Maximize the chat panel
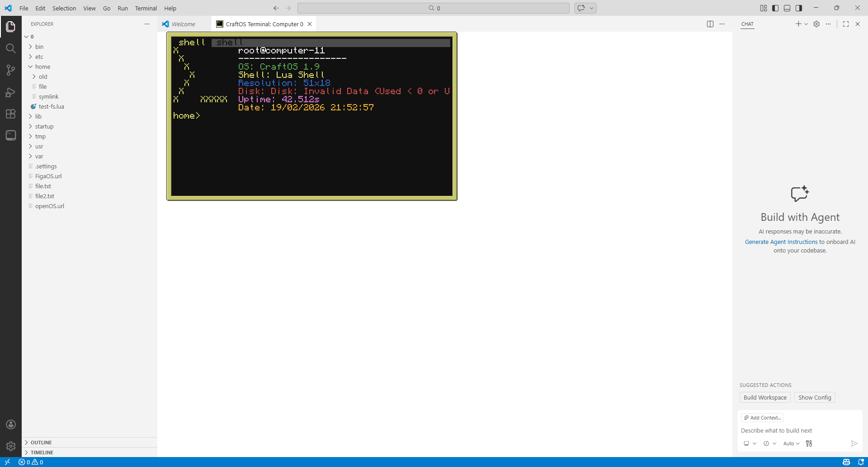This screenshot has height=467, width=868. pyautogui.click(x=846, y=24)
